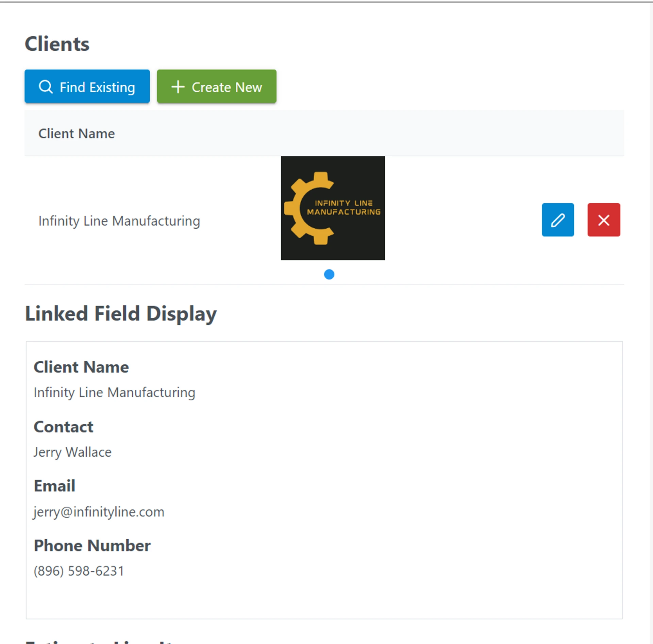Click the Linked Field Display heading
The height and width of the screenshot is (644, 653).
[x=121, y=313]
